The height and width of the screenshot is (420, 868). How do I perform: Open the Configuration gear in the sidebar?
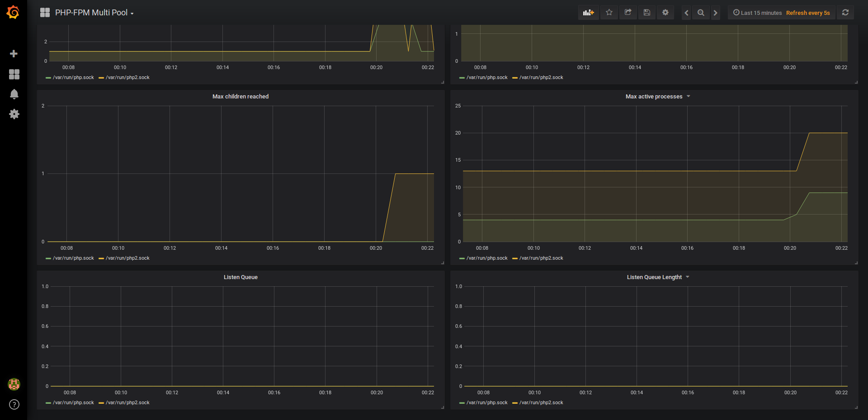tap(14, 114)
